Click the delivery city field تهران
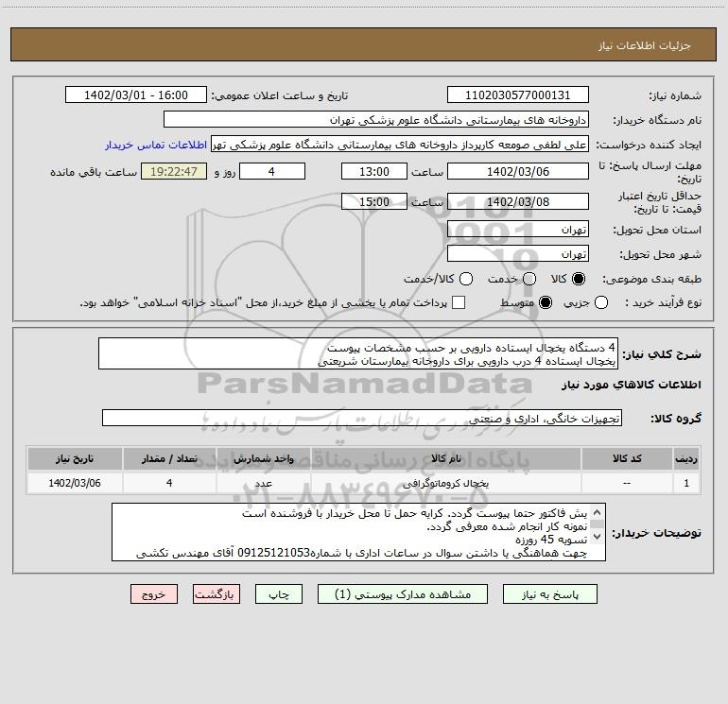 click(x=518, y=254)
